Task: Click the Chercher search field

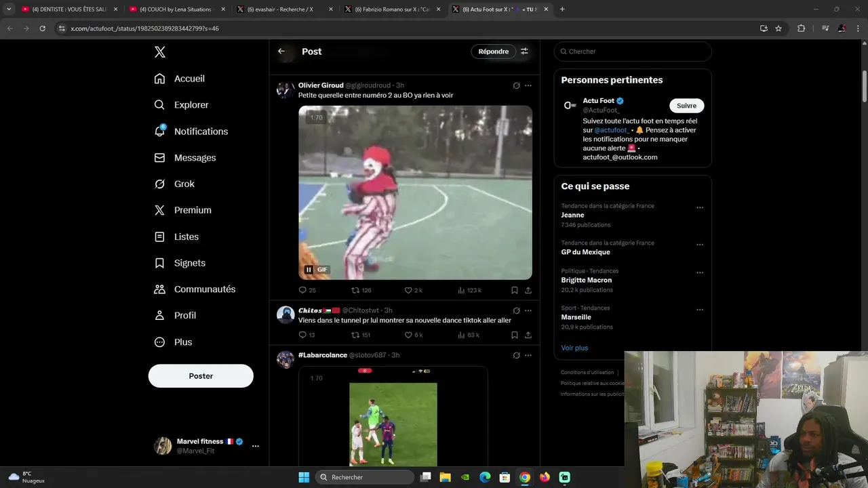Action: click(633, 52)
